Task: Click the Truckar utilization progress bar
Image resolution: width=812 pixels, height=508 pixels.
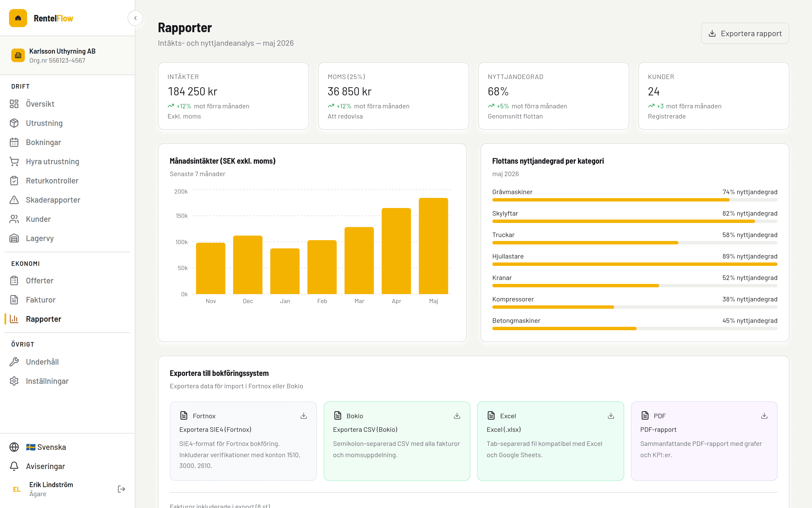Action: pos(634,243)
